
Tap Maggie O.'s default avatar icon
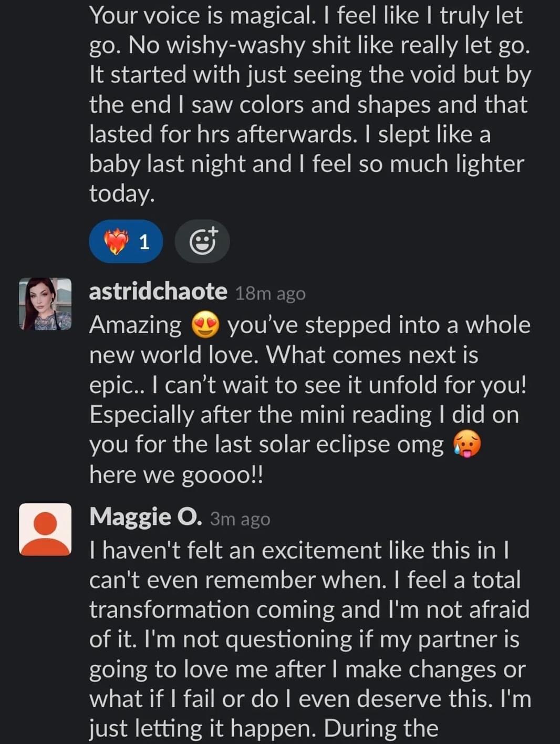(x=45, y=530)
